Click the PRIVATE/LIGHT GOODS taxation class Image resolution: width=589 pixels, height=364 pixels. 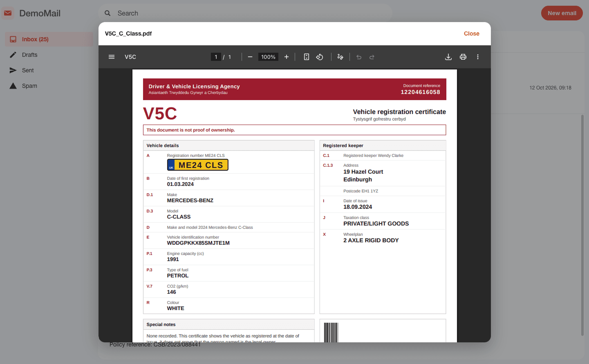point(376,224)
